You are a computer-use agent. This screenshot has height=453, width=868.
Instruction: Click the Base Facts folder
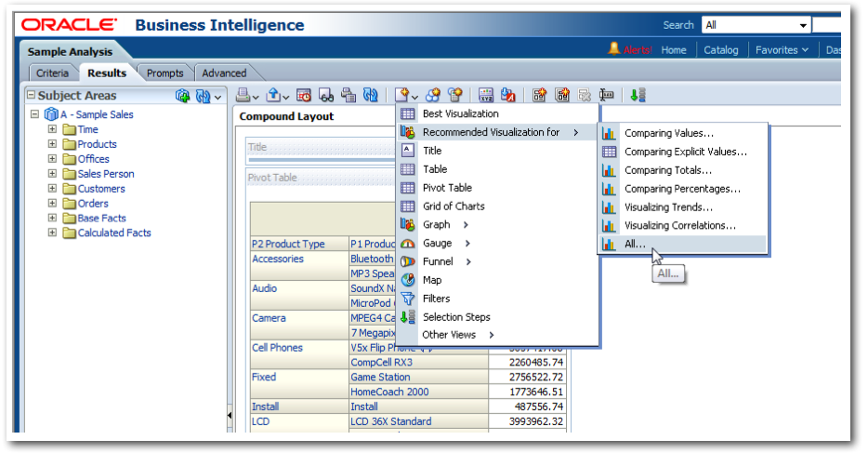[x=95, y=219]
